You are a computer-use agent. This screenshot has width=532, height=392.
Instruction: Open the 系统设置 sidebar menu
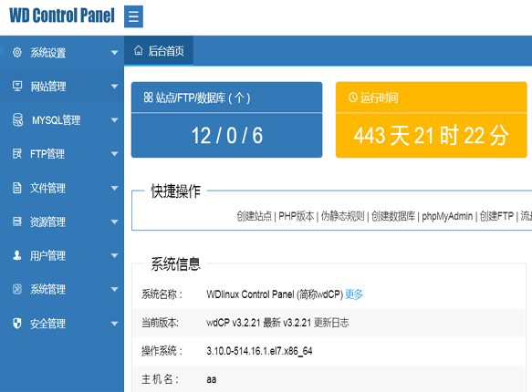point(62,53)
